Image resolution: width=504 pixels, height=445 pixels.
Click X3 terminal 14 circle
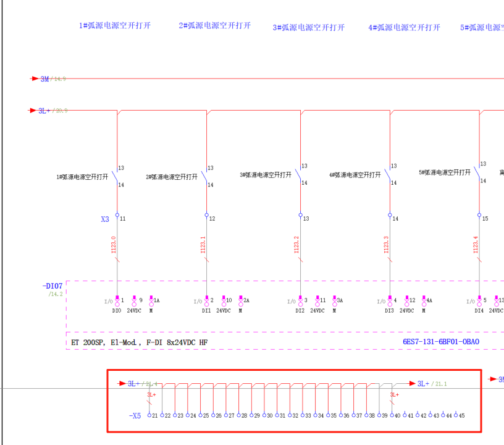click(390, 216)
